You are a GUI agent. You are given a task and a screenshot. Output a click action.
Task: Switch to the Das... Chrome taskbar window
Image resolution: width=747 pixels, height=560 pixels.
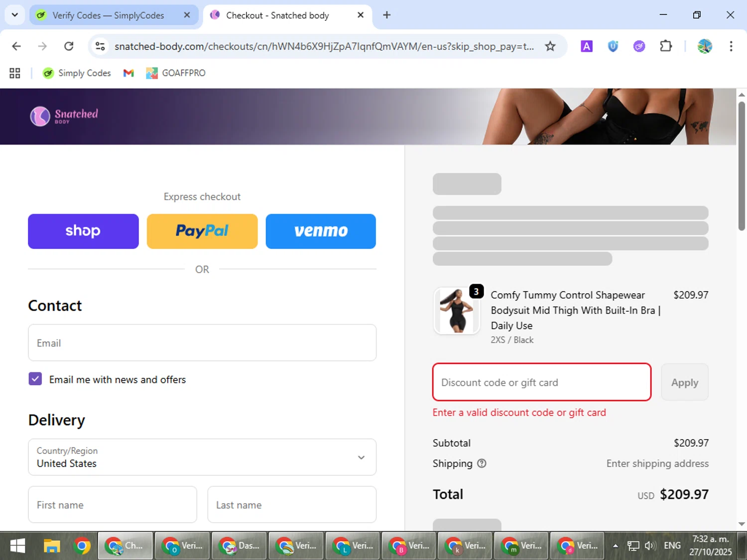[239, 546]
